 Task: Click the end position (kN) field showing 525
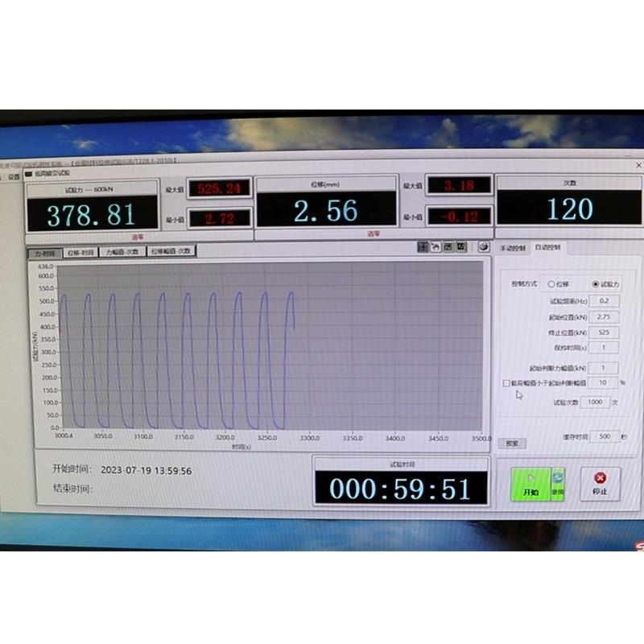click(x=604, y=332)
